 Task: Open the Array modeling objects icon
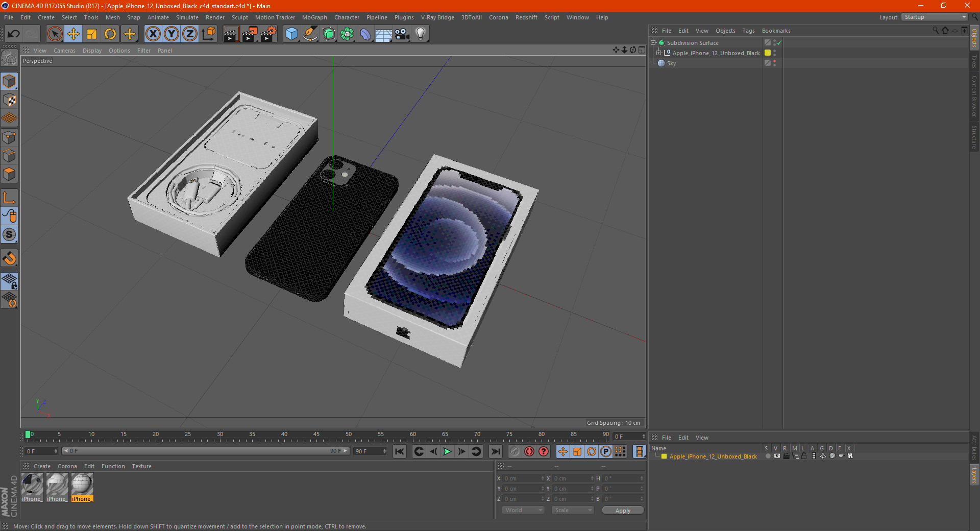[x=347, y=34]
